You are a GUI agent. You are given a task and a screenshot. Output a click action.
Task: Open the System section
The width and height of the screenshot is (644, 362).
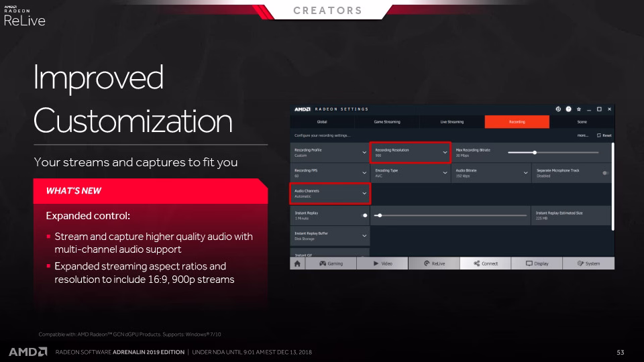[588, 263]
